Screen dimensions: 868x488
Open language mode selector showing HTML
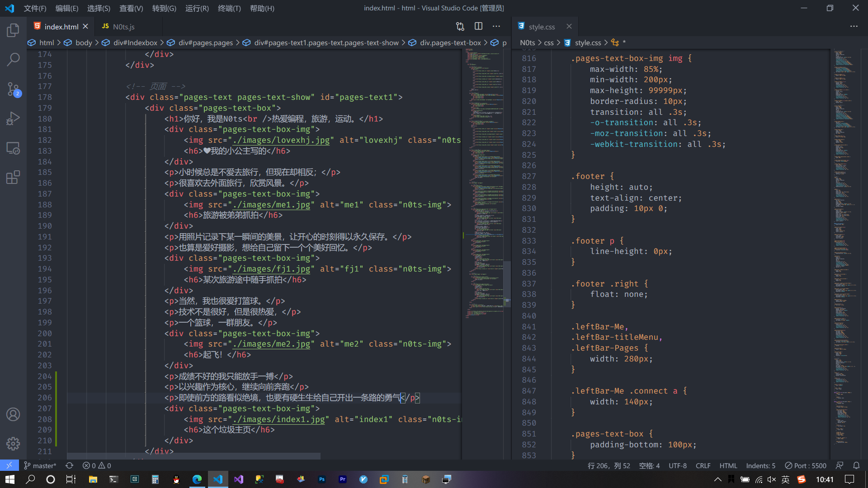tap(728, 465)
